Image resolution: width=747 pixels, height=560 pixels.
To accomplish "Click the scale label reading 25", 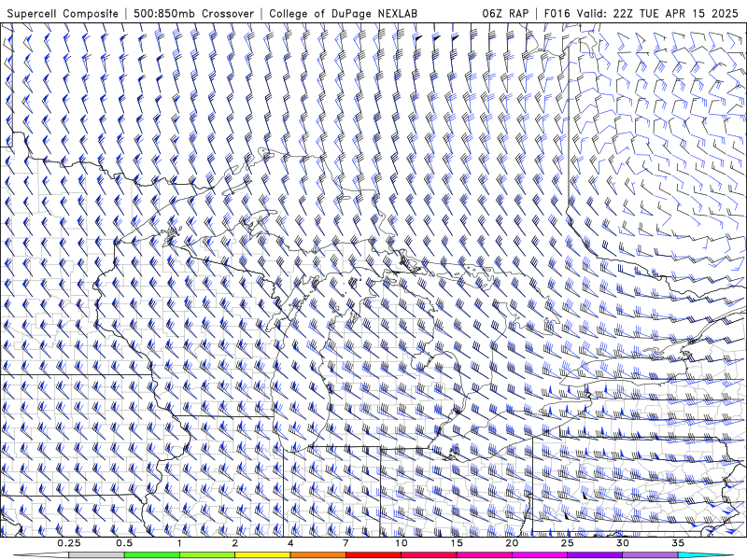I will click(x=567, y=543).
